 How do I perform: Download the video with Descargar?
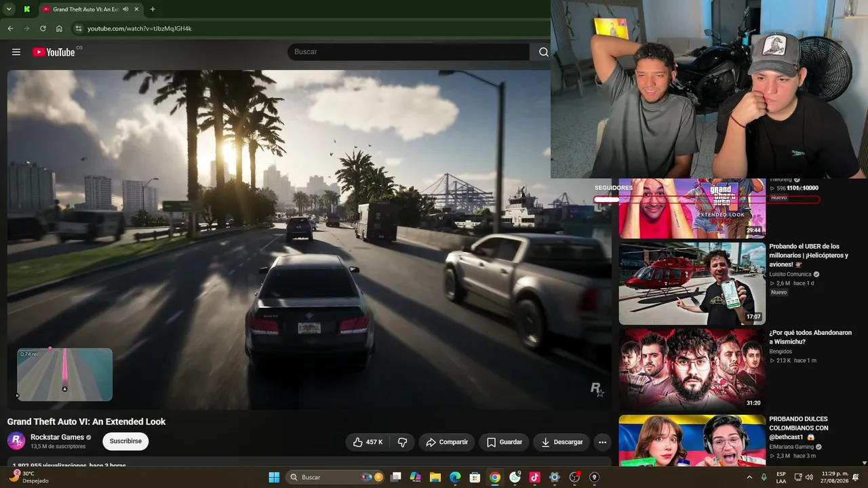coord(562,442)
